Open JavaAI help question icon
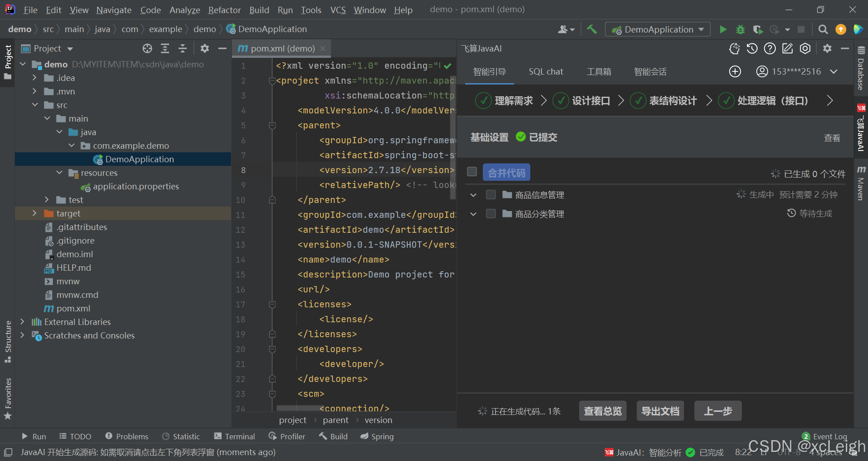 (x=770, y=48)
